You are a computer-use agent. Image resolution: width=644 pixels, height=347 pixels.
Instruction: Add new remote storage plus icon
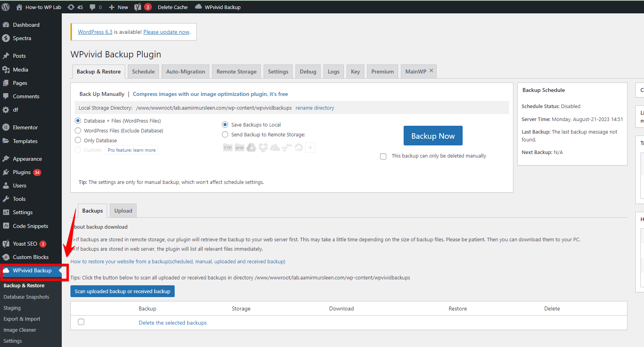pyautogui.click(x=310, y=148)
